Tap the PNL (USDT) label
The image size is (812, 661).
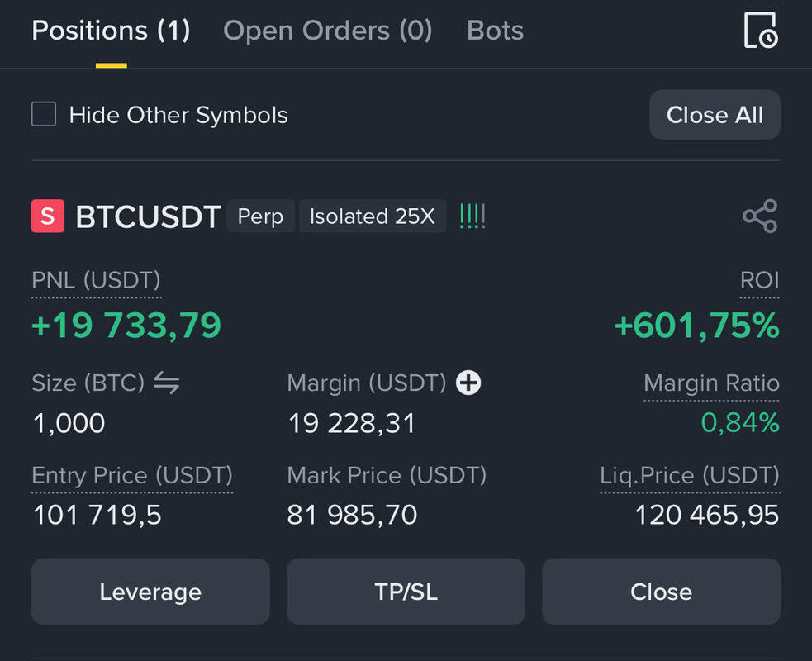[96, 280]
